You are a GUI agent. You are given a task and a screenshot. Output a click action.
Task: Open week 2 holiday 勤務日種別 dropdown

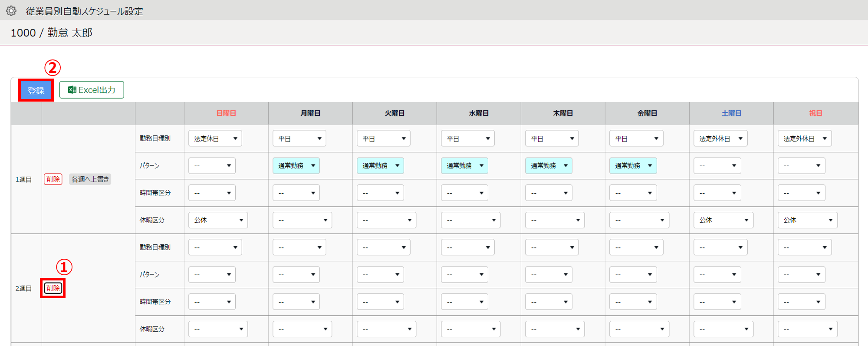(x=805, y=247)
